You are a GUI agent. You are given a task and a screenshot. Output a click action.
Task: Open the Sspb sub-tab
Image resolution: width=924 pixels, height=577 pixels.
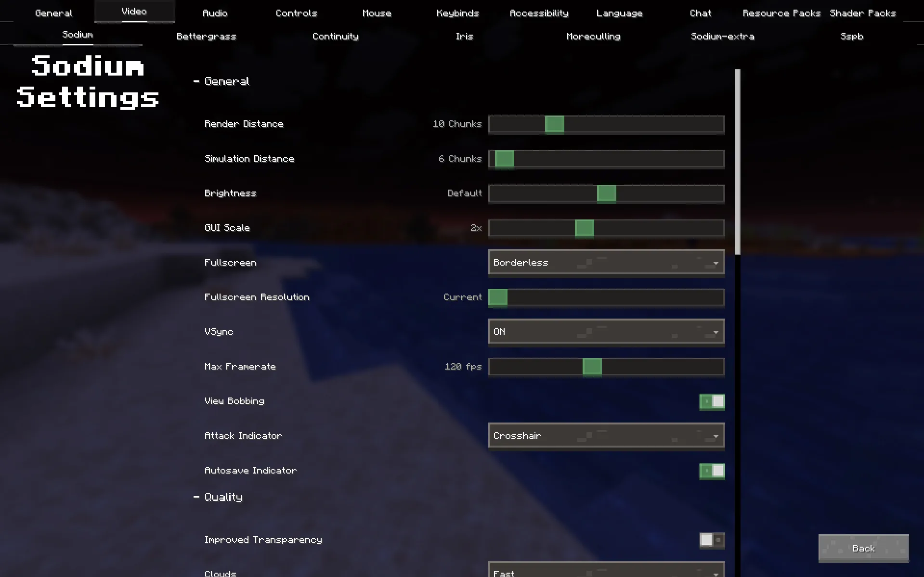(851, 36)
